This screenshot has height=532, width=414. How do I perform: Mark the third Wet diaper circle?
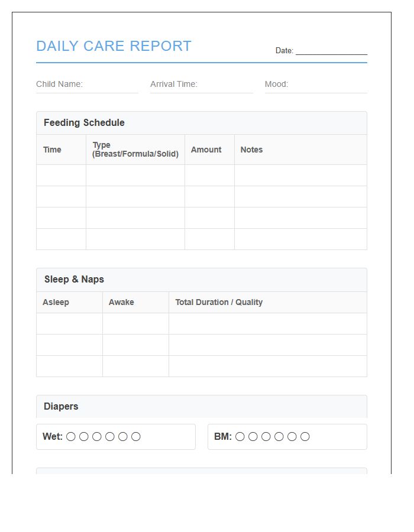coord(97,437)
